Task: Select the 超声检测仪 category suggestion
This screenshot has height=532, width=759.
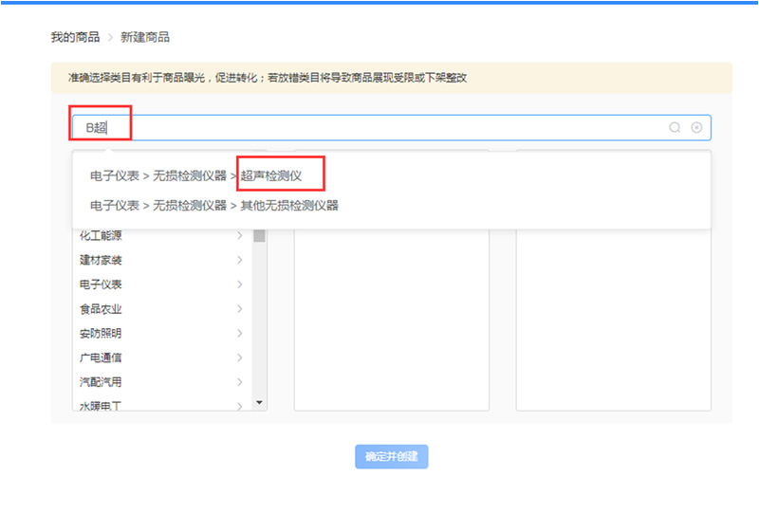Action: (x=270, y=175)
